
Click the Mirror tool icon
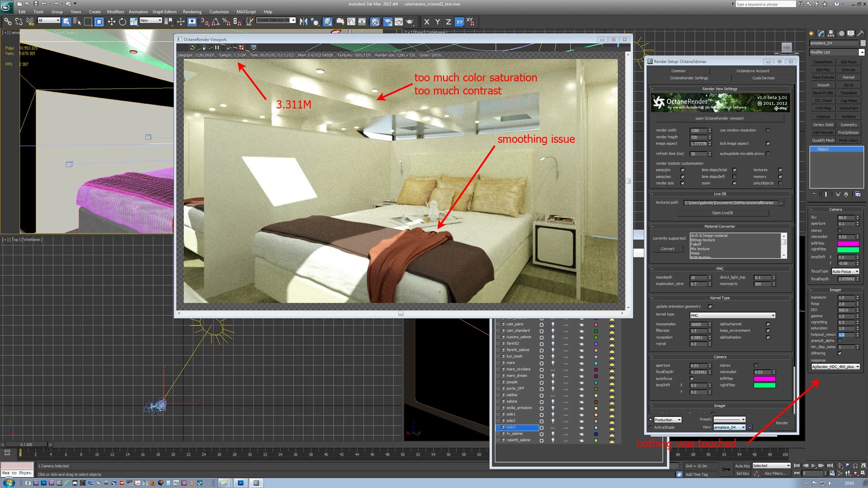point(303,22)
